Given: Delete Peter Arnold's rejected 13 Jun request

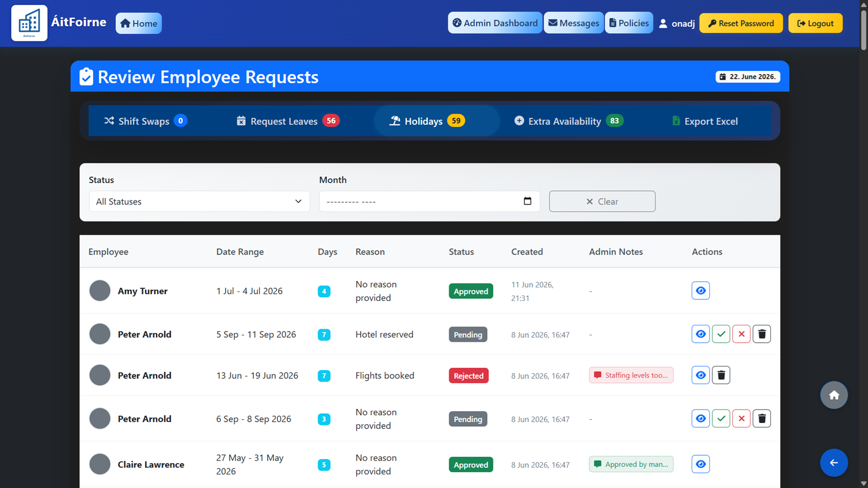Looking at the screenshot, I should pyautogui.click(x=721, y=375).
